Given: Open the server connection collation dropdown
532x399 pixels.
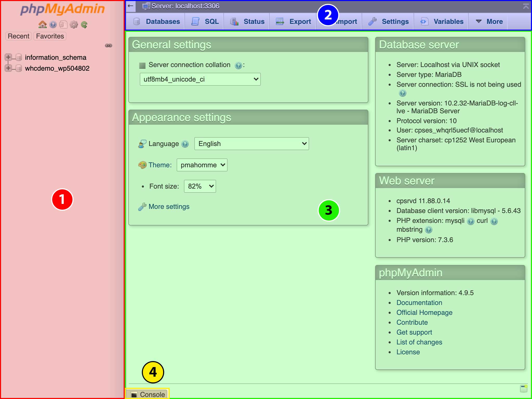Looking at the screenshot, I should (200, 79).
